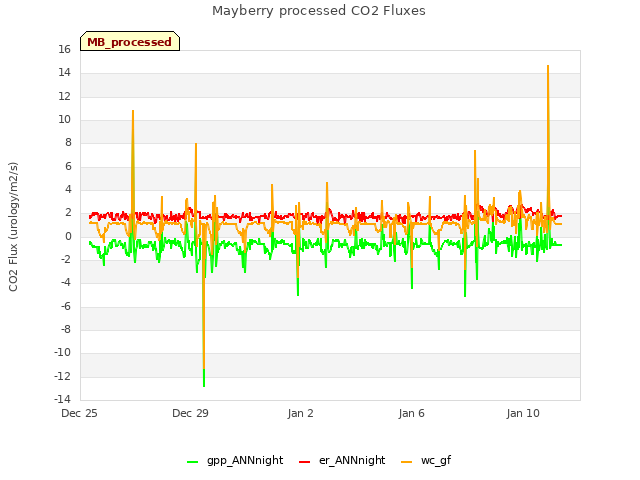
Task: Click the y-axis value -14
Action: point(62,399)
